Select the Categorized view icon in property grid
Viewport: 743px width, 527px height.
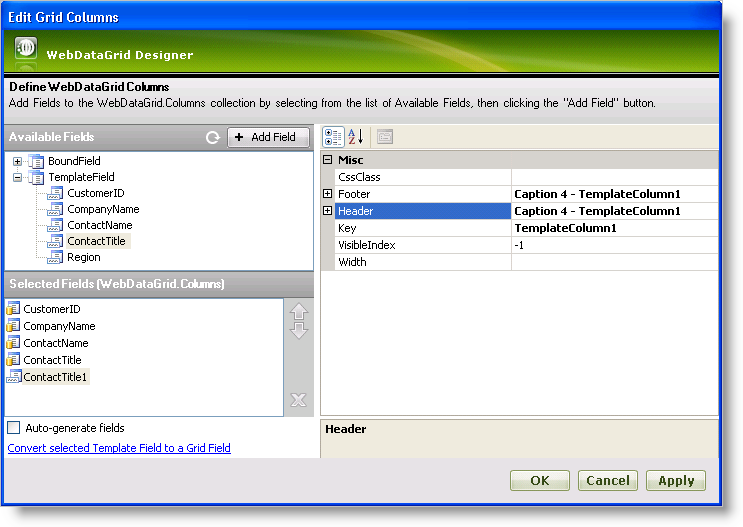334,137
